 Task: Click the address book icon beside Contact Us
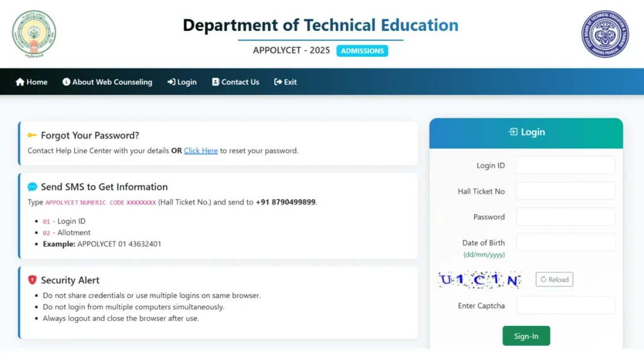tap(216, 82)
